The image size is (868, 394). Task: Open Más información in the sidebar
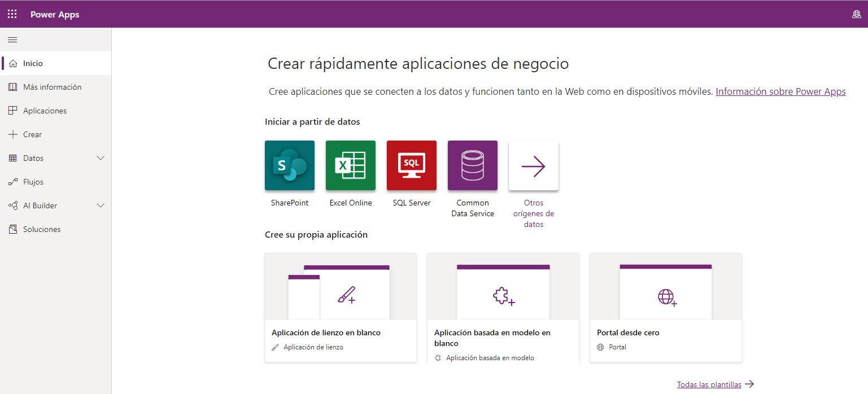[x=56, y=87]
